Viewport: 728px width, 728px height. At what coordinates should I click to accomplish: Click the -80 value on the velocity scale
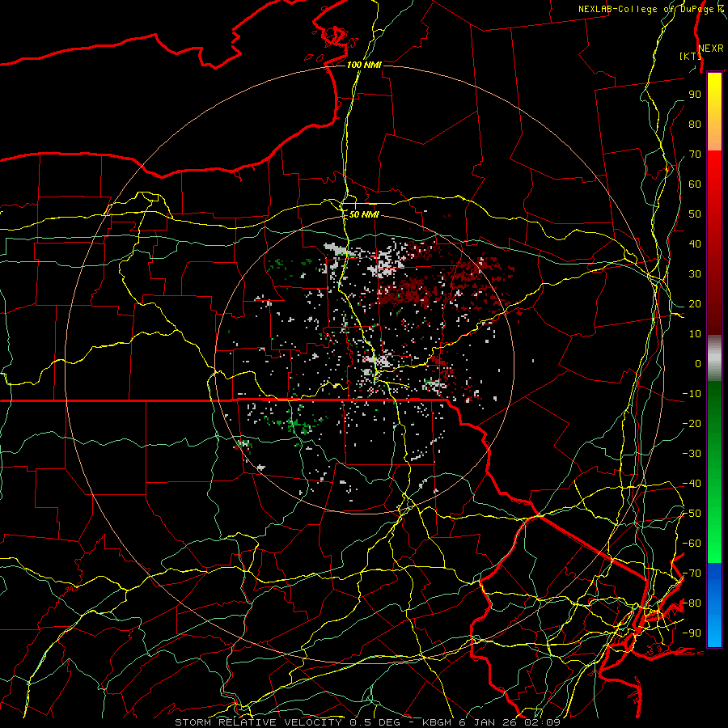(692, 603)
